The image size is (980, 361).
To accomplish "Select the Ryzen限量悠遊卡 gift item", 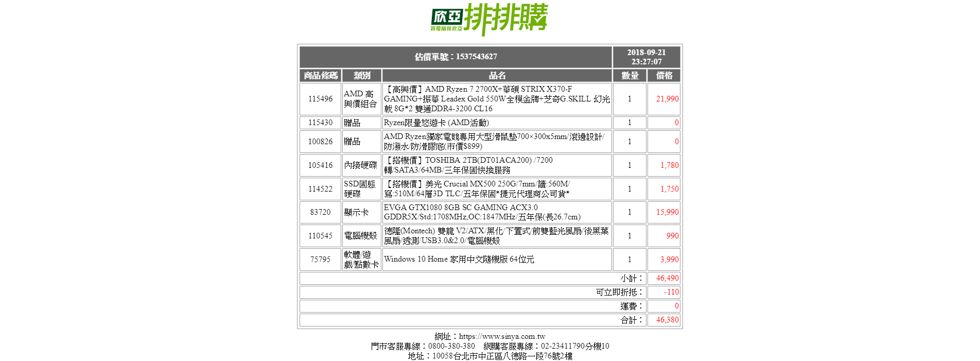I will click(436, 123).
